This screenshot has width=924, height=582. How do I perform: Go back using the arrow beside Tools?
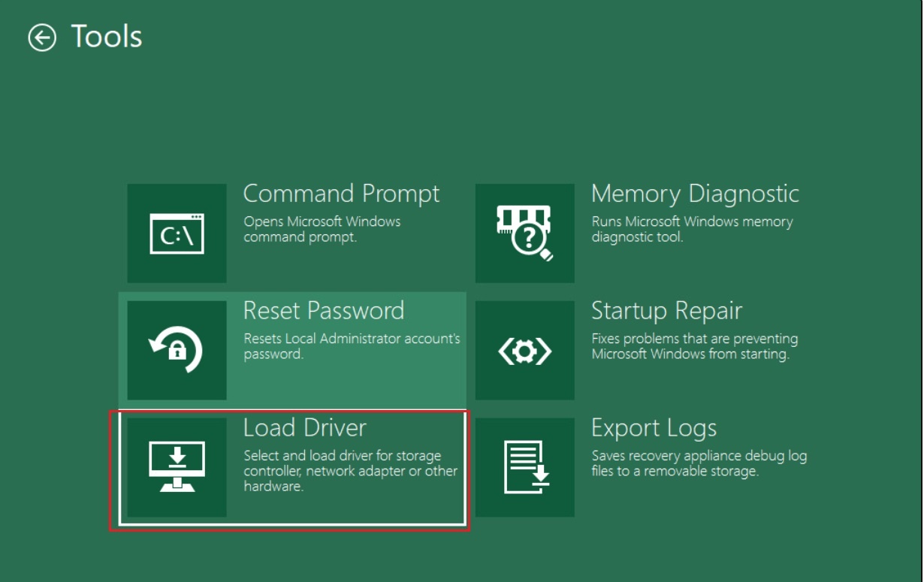(42, 38)
